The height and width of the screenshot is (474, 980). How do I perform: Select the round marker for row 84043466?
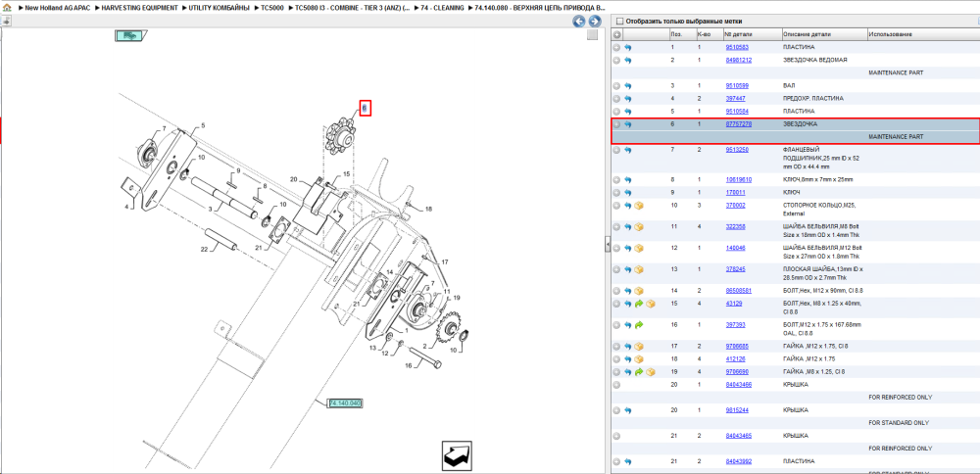pyautogui.click(x=616, y=385)
